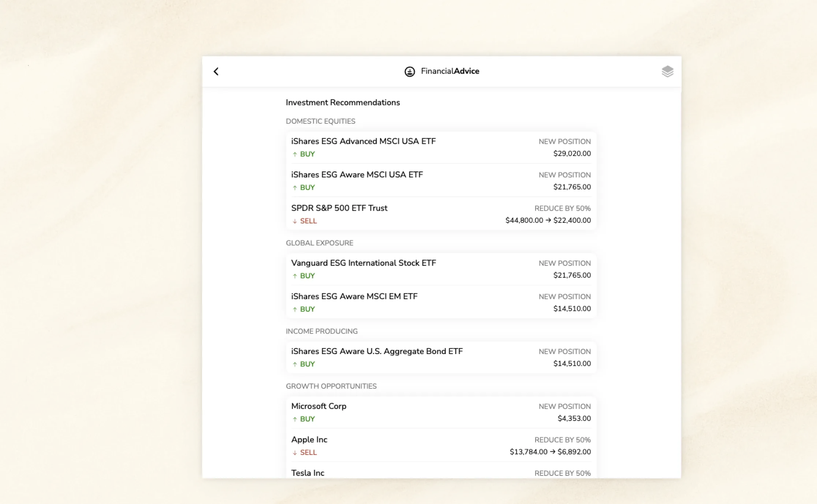The width and height of the screenshot is (817, 504).
Task: Click the red SELL arrow for Apple Inc
Action: pyautogui.click(x=294, y=452)
